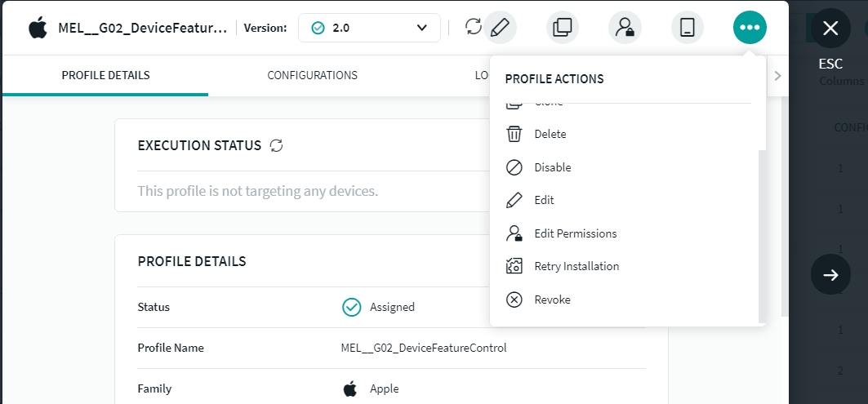Viewport: 868px width, 404px height.
Task: Select Edit in the actions menu
Action: 544,200
